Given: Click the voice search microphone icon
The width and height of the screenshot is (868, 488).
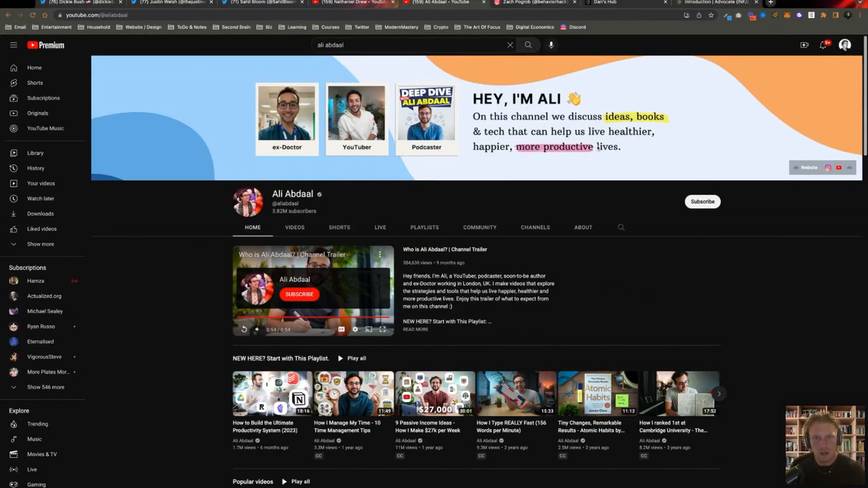Looking at the screenshot, I should pos(551,45).
